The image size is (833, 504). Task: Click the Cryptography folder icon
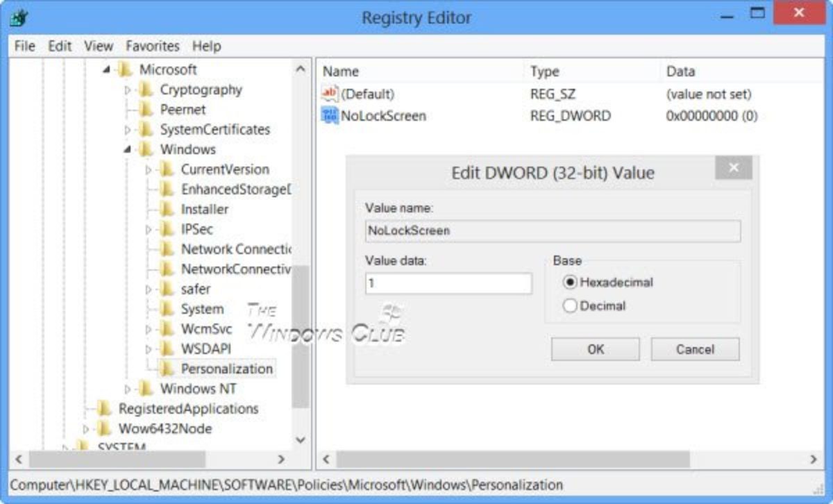pos(146,90)
